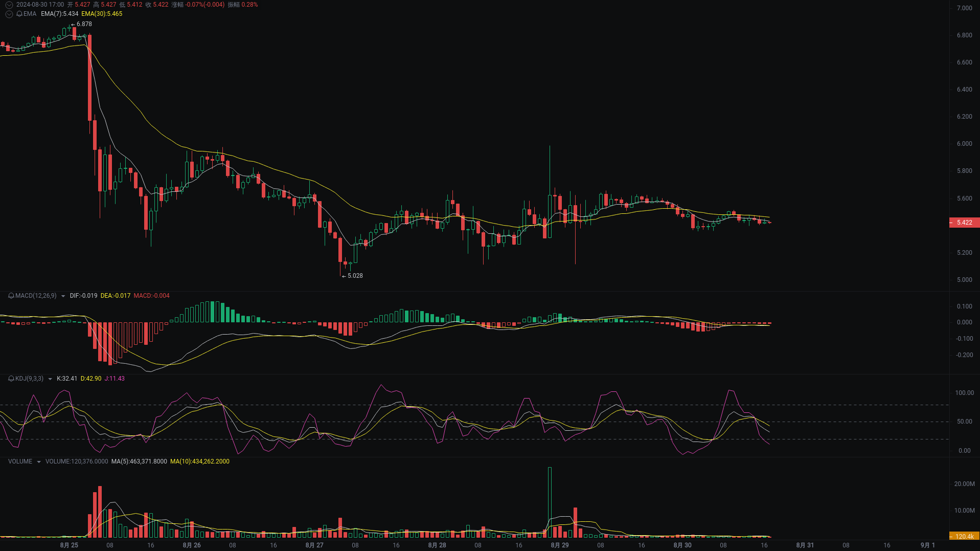This screenshot has width=980, height=551.
Task: Select the yellow EMA(30):5.465 label
Action: click(x=101, y=14)
